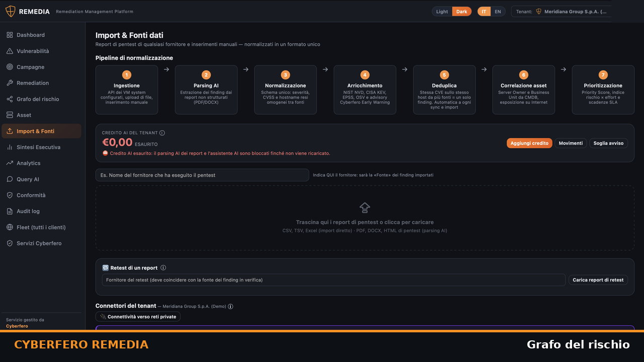644x362 pixels.
Task: Click the ESAURITO credit status label
Action: point(146,144)
